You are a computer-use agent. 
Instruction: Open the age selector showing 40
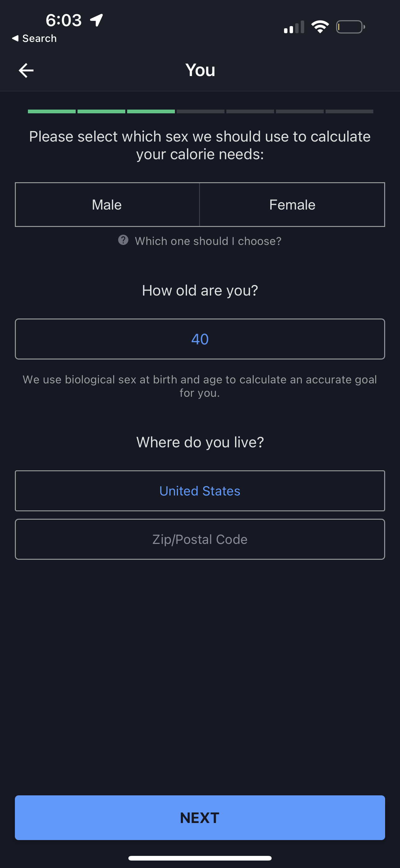200,339
